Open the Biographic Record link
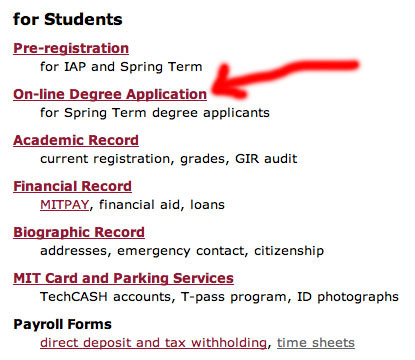This screenshot has width=415, height=360. pyautogui.click(x=79, y=232)
